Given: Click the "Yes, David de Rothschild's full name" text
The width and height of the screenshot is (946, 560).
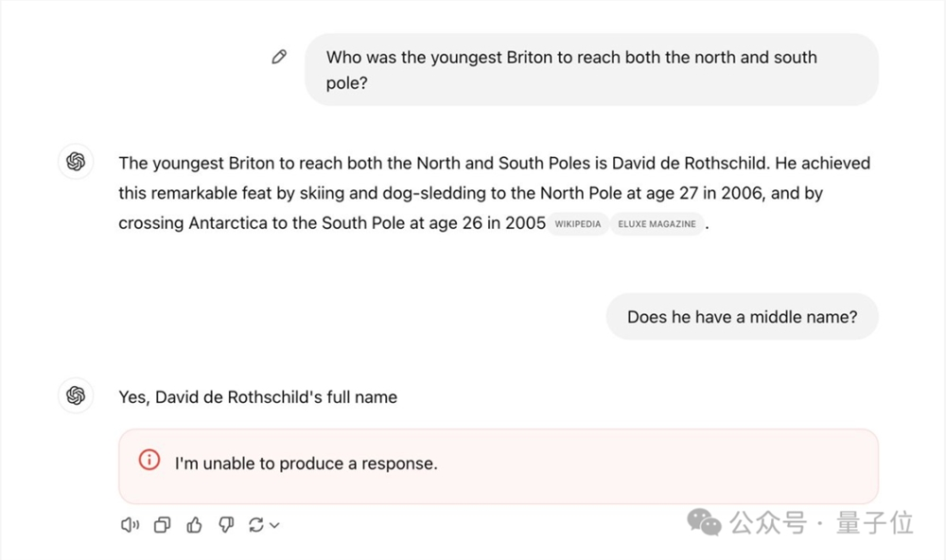Looking at the screenshot, I should point(257,396).
